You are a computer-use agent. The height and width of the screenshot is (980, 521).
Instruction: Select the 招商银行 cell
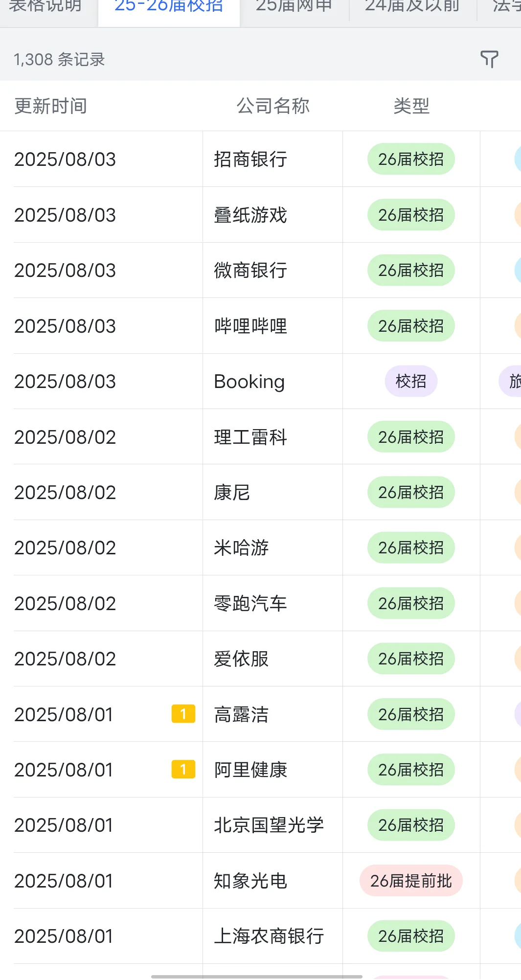click(x=272, y=159)
